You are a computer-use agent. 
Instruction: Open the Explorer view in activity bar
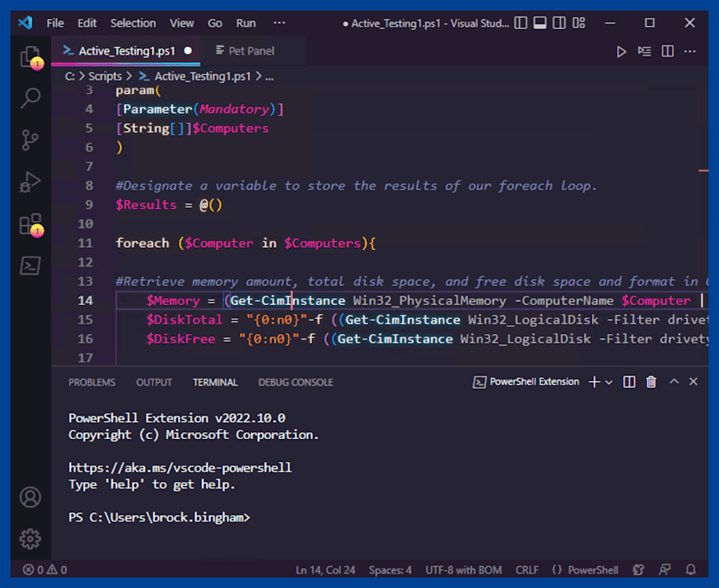(31, 58)
